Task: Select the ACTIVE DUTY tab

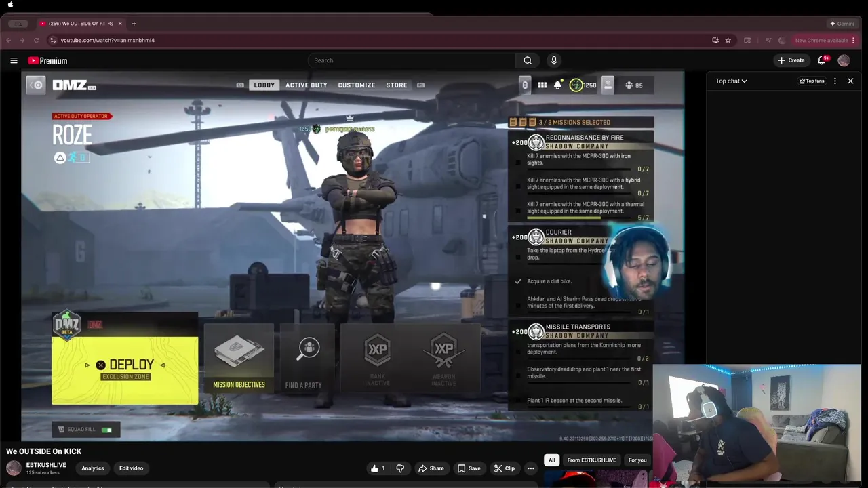Action: [307, 85]
